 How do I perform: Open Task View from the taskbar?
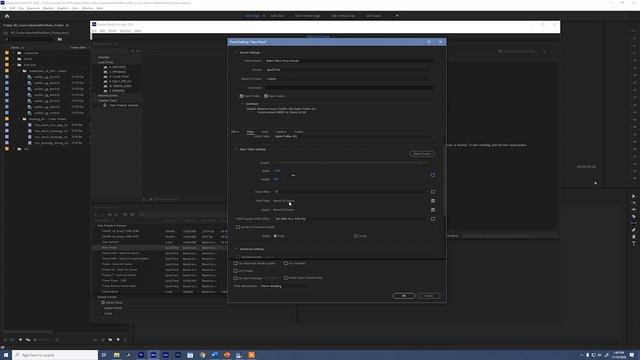pos(104,355)
